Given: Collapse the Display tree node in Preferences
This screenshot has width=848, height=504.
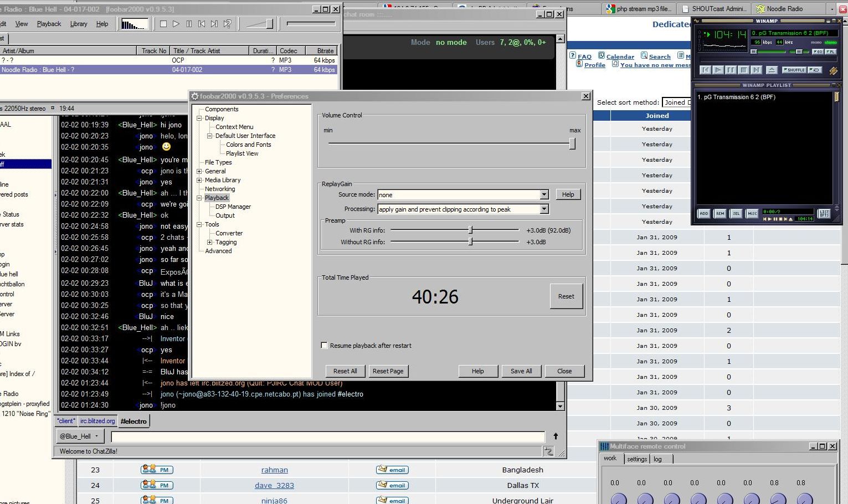Looking at the screenshot, I should coord(199,118).
